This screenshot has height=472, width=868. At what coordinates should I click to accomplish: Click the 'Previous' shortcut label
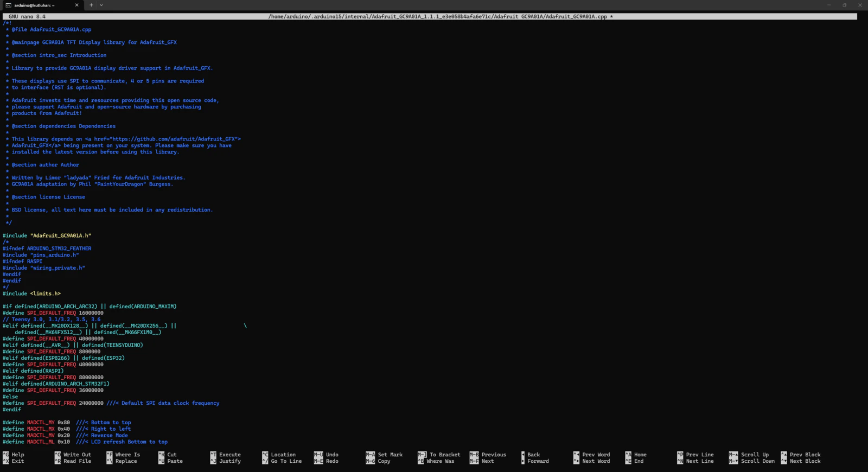click(x=494, y=455)
